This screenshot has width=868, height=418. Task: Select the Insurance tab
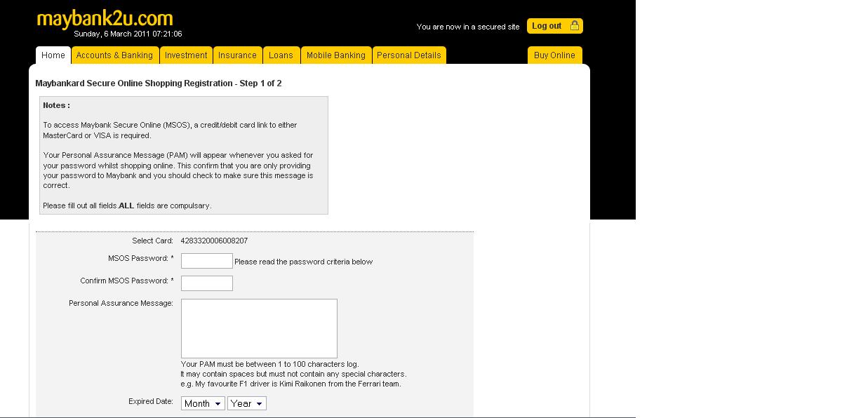click(238, 55)
